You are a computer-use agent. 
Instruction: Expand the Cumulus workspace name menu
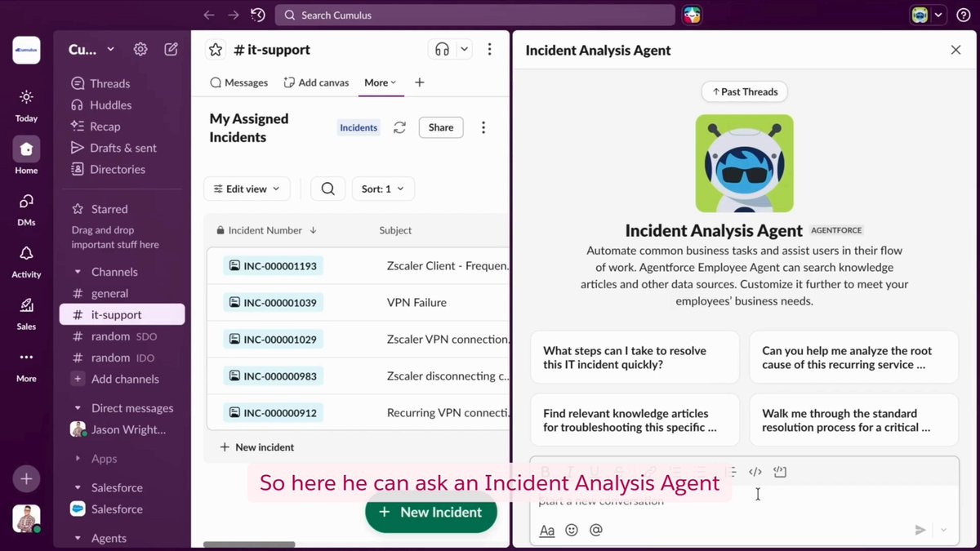click(91, 50)
